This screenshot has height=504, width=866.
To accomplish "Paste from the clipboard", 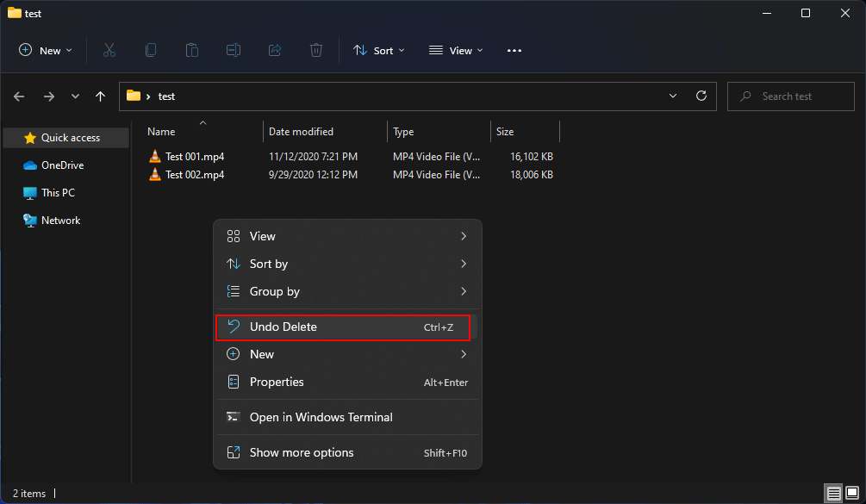I will (191, 50).
